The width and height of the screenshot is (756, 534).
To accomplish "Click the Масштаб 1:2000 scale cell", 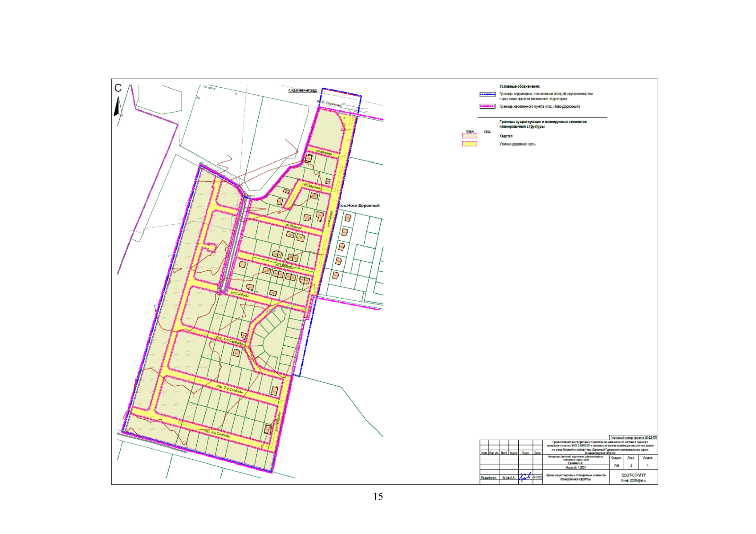I will (x=576, y=468).
